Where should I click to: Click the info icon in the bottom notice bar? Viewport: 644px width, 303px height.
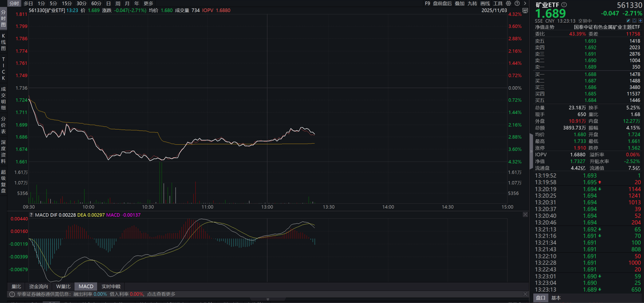click(12, 294)
